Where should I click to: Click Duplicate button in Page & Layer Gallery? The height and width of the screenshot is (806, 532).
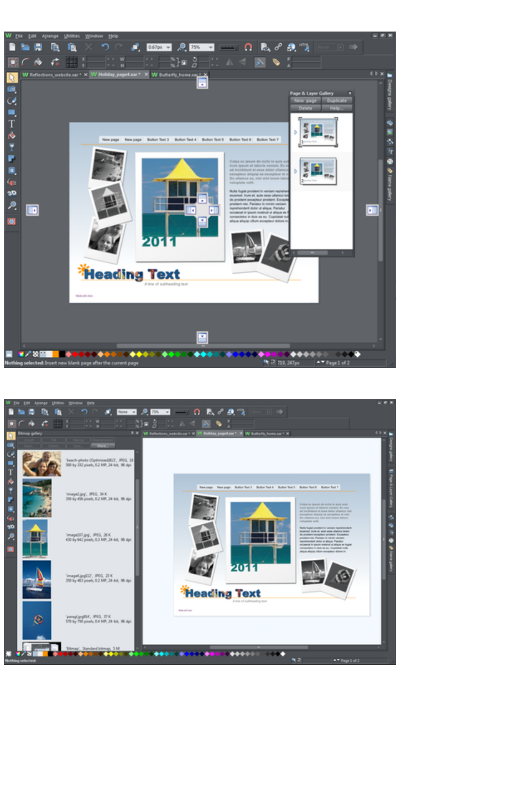coord(336,101)
